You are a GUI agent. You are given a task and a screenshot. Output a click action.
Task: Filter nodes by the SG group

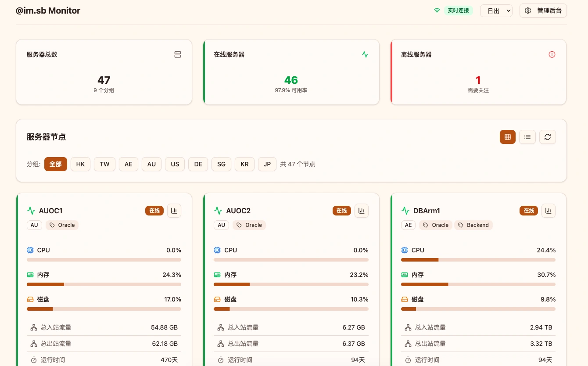tap(221, 164)
